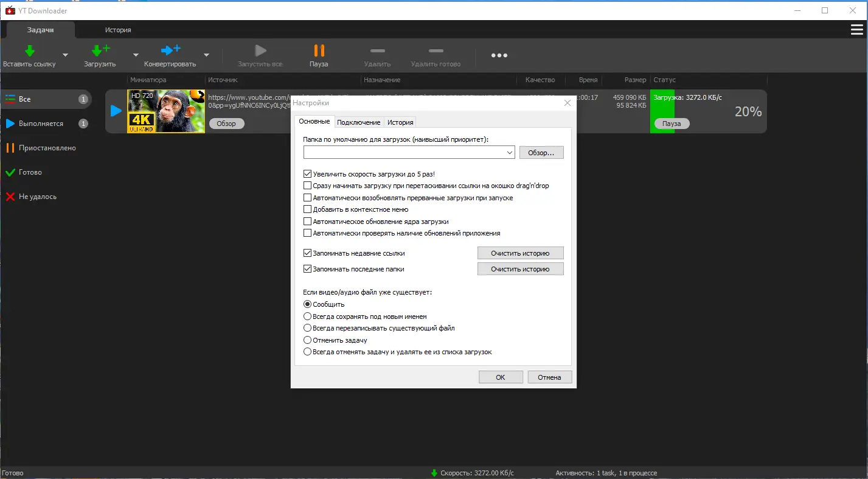Click Очистить историю for recent links
The width and height of the screenshot is (868, 479).
point(521,253)
